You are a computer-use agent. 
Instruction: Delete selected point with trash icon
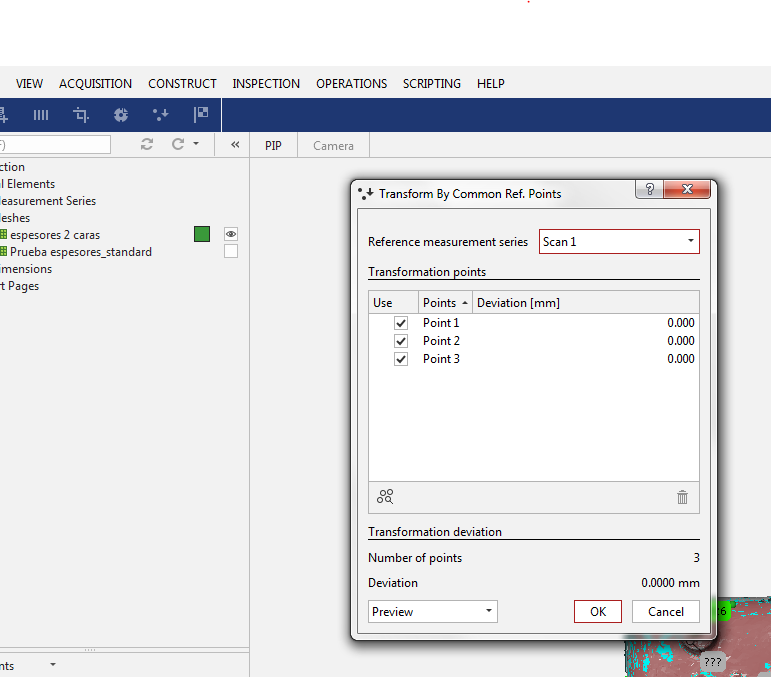coord(682,496)
